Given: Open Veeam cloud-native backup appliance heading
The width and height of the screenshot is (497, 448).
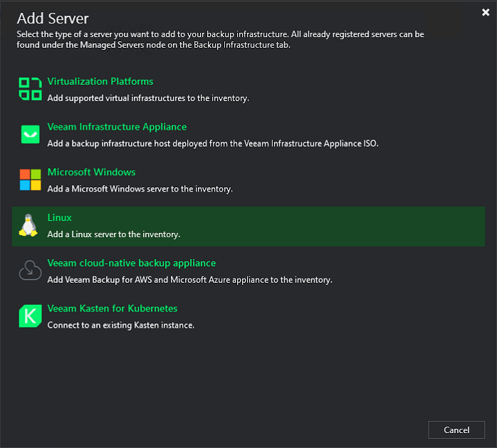Looking at the screenshot, I should (x=132, y=263).
